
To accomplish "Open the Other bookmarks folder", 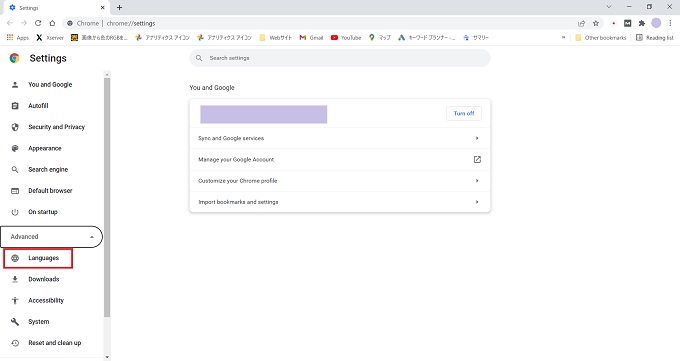I will point(601,38).
